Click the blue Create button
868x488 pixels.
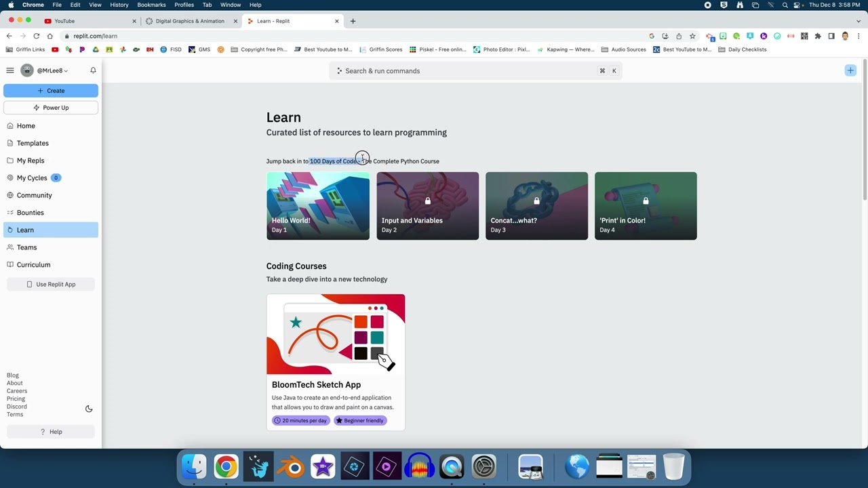pyautogui.click(x=51, y=90)
